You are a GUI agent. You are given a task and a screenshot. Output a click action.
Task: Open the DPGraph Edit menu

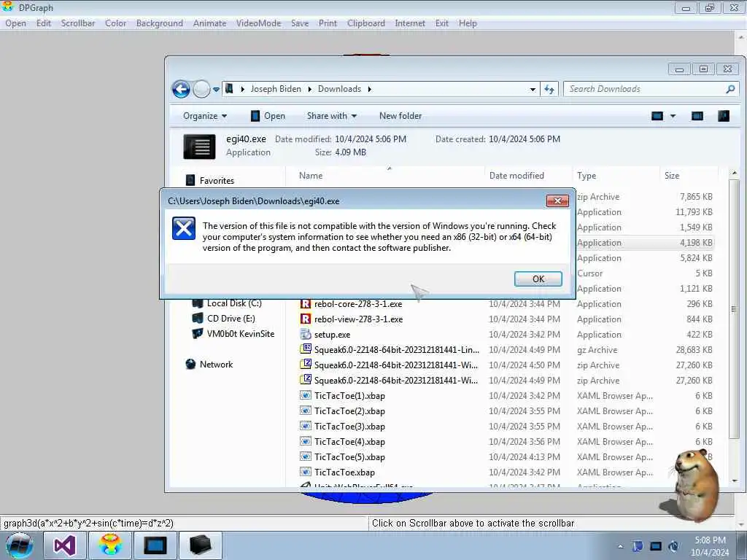coord(43,23)
